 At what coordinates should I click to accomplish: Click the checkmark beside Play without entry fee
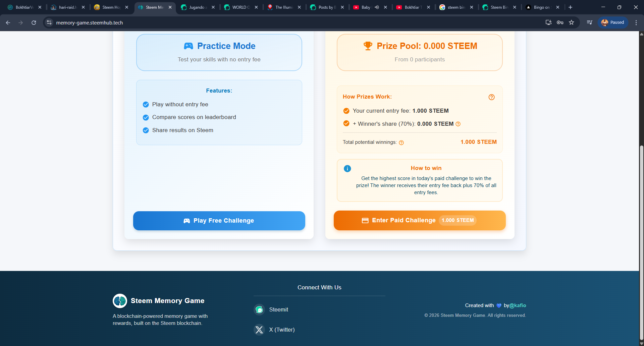146,105
